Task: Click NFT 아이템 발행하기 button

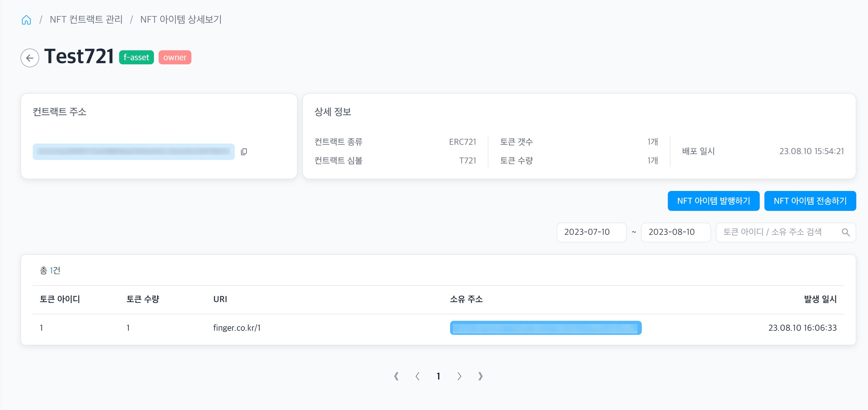Action: point(713,201)
